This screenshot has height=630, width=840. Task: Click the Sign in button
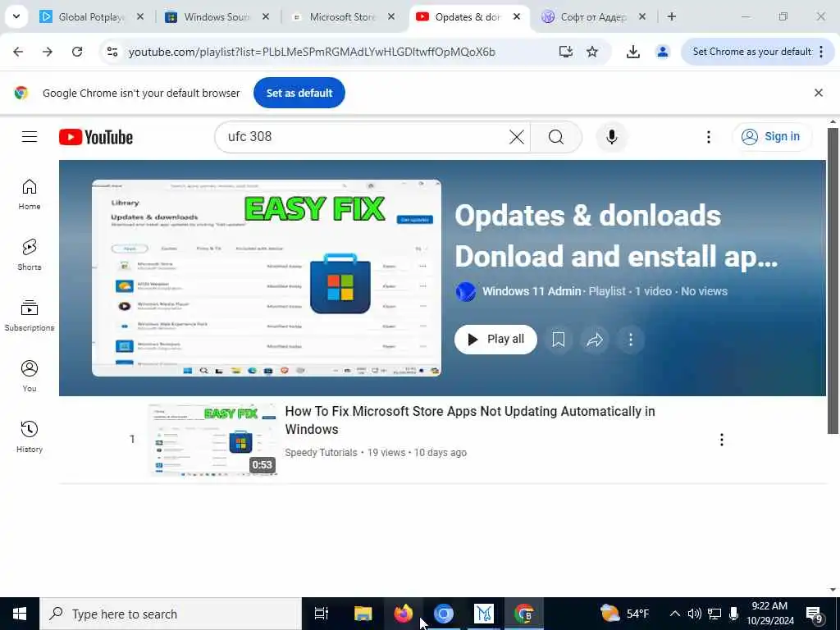click(771, 137)
